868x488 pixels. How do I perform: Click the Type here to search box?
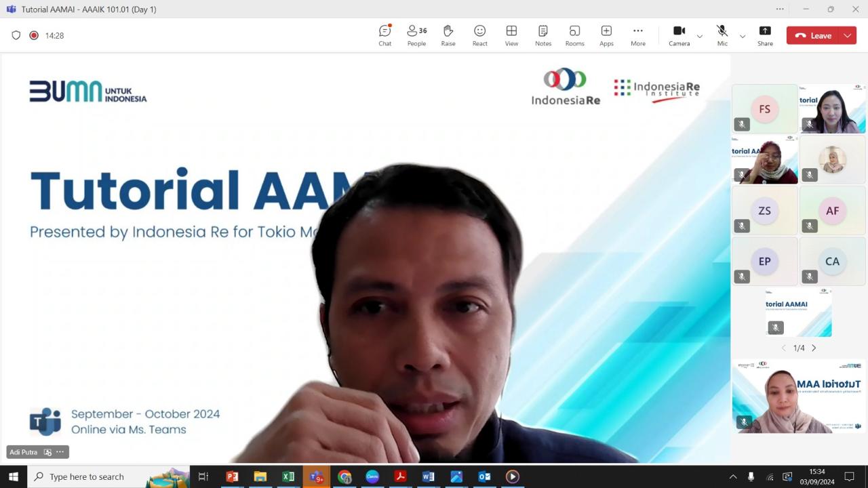[108, 476]
